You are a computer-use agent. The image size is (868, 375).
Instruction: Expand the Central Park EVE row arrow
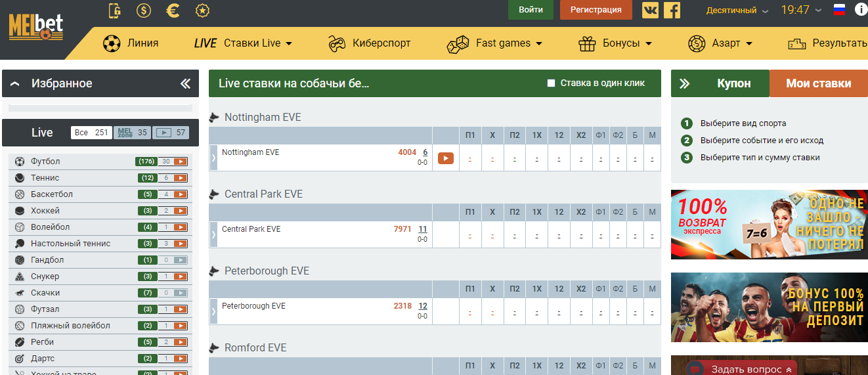pos(213,234)
